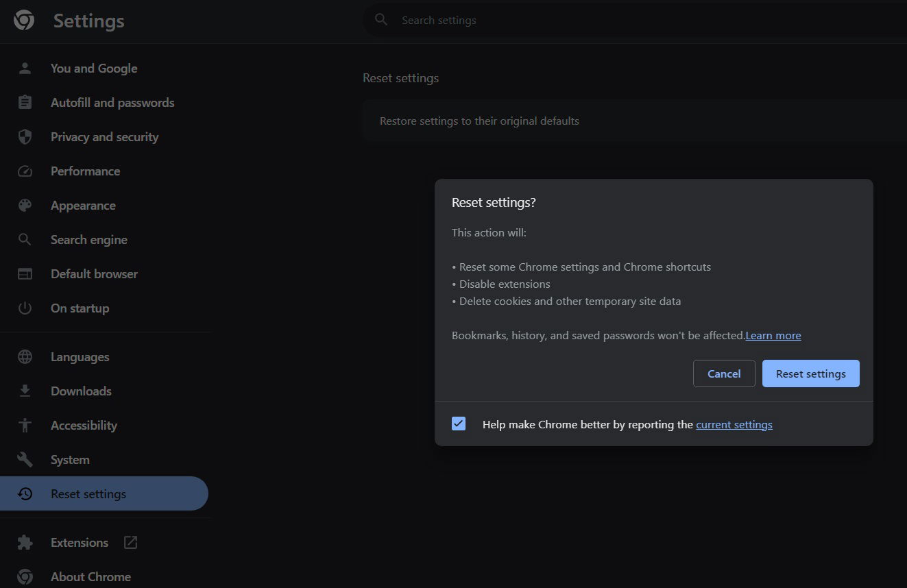Viewport: 907px width, 588px height.
Task: Open System via wrench icon
Action: point(25,459)
